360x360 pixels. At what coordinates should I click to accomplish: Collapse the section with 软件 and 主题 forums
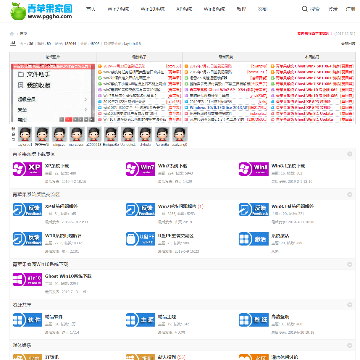coord(349,305)
